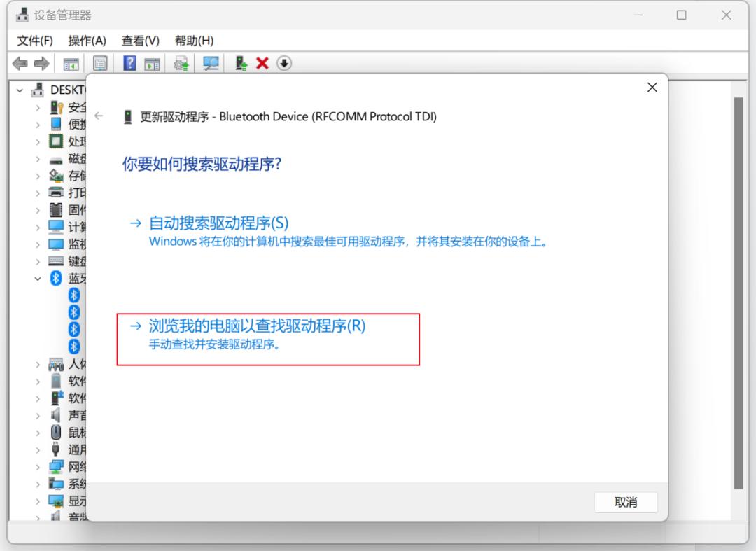Expand the 磁盘 drives category chevron
Viewport: 756px width, 551px height.
click(x=38, y=159)
